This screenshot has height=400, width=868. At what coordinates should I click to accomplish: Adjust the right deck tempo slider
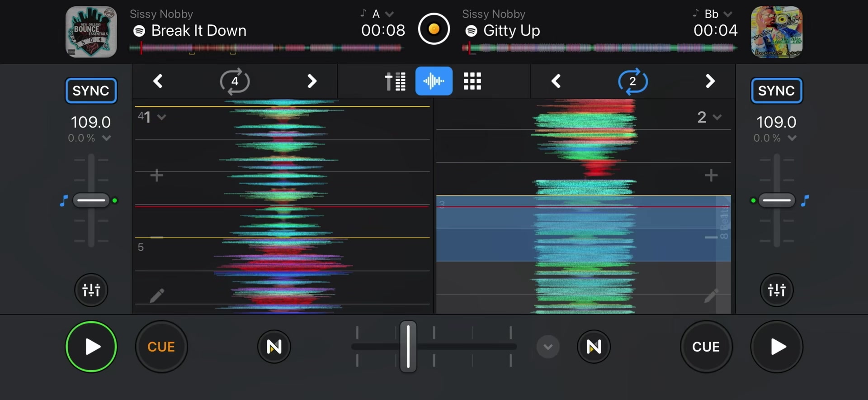[x=776, y=200]
